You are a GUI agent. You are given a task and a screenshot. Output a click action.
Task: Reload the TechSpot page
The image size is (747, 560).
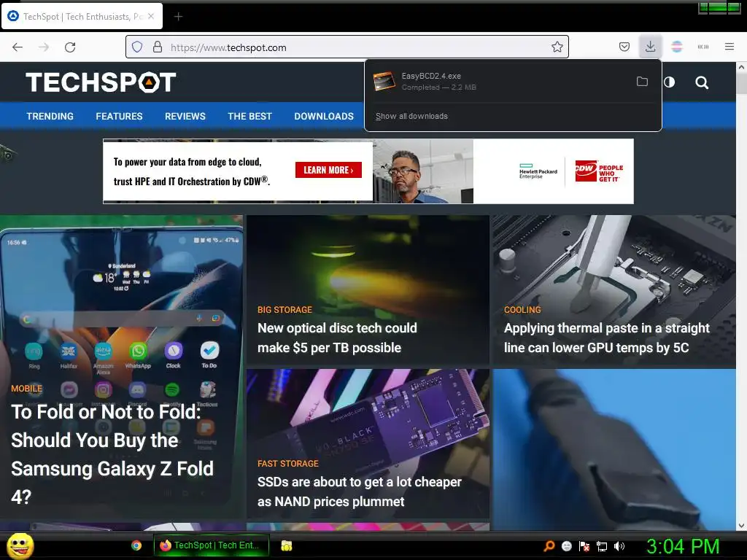click(70, 47)
